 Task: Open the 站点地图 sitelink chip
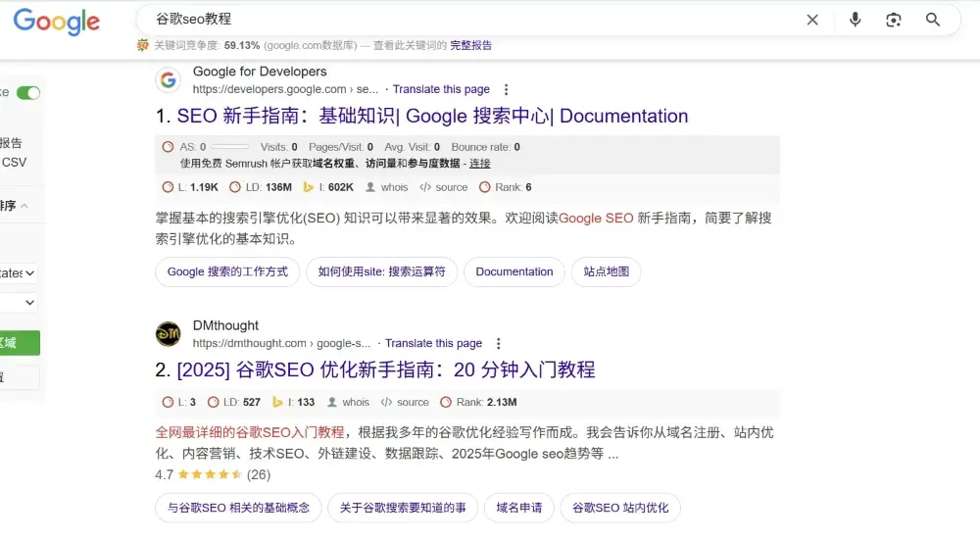pos(607,271)
